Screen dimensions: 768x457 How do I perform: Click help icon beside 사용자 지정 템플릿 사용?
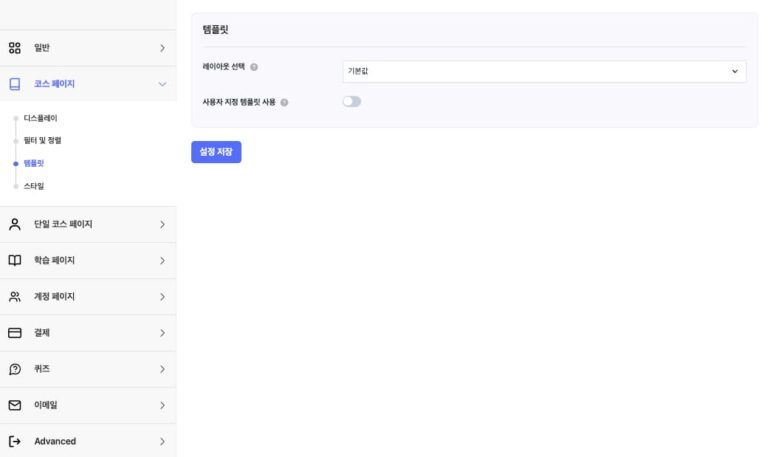[285, 102]
